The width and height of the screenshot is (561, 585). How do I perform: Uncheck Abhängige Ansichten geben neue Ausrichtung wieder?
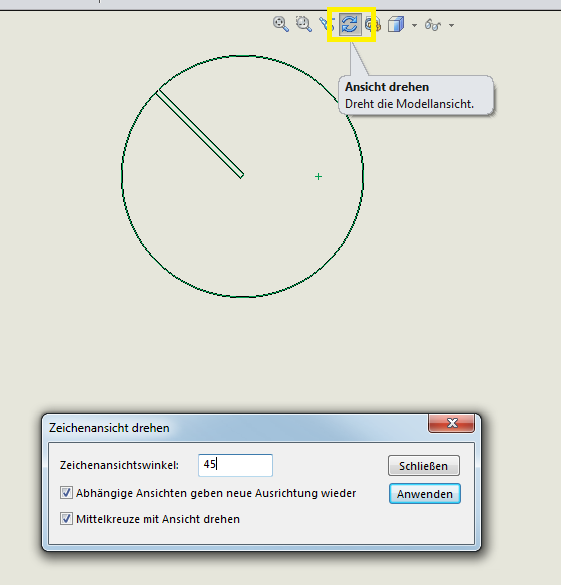click(x=66, y=492)
